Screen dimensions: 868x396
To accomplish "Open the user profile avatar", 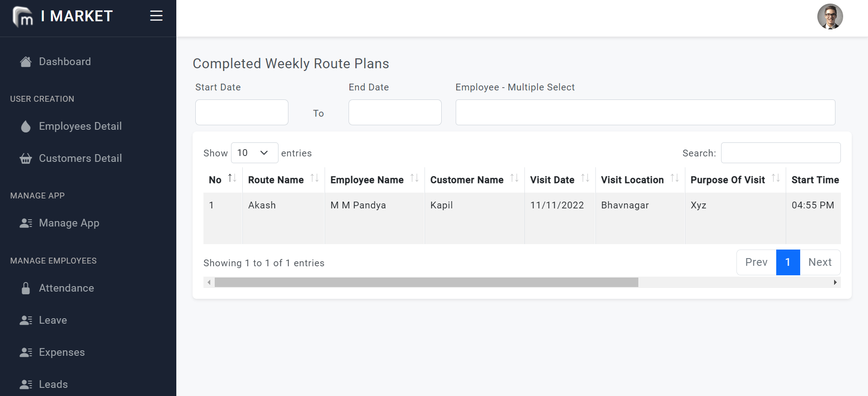I will (830, 17).
